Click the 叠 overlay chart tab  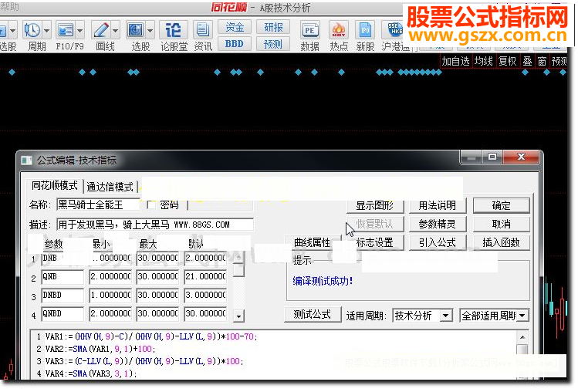click(x=527, y=61)
